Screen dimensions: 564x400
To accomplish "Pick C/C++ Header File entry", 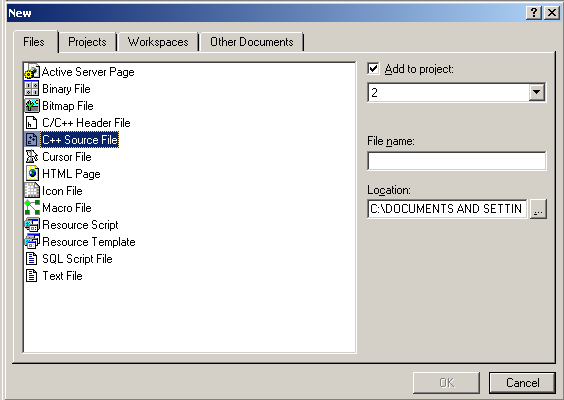I will coord(86,123).
